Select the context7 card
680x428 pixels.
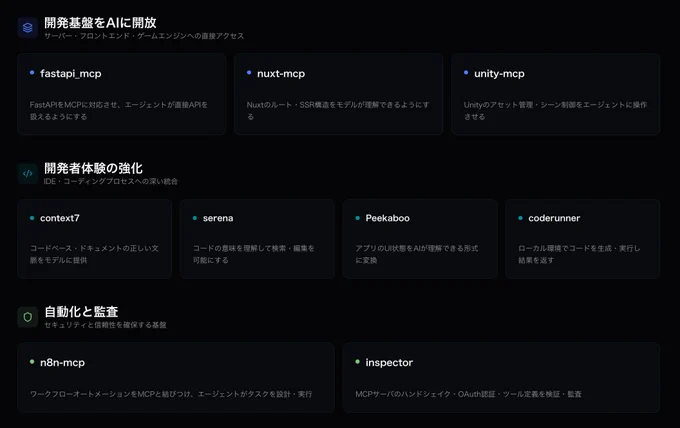(x=95, y=239)
